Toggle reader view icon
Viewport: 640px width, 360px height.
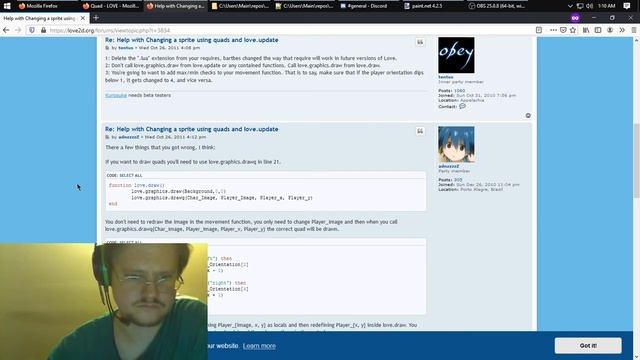(539, 30)
